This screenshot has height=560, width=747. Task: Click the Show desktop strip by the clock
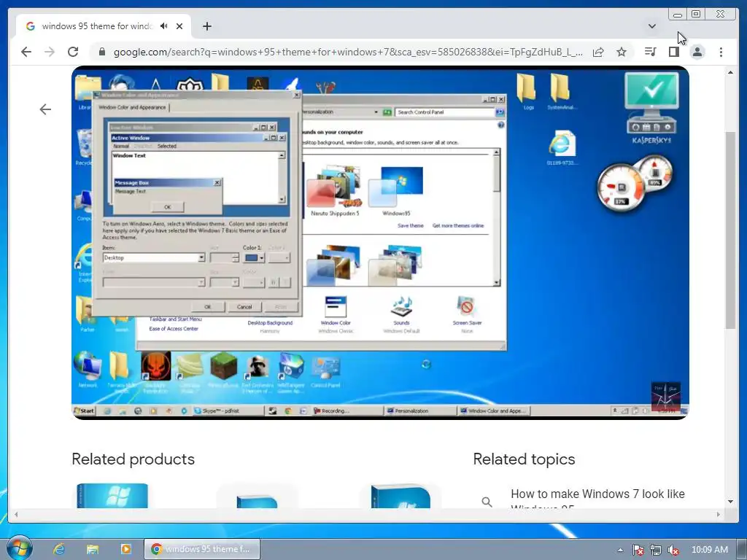743,549
